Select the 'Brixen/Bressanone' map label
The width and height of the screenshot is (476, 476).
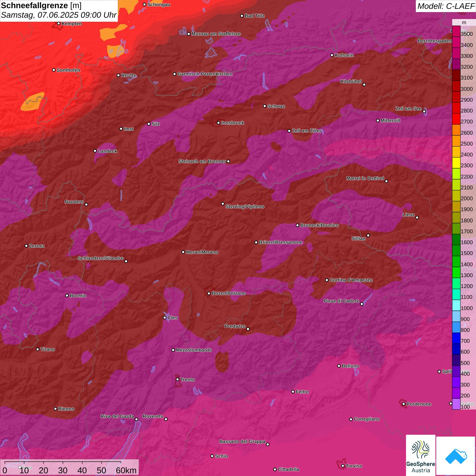tap(280, 242)
